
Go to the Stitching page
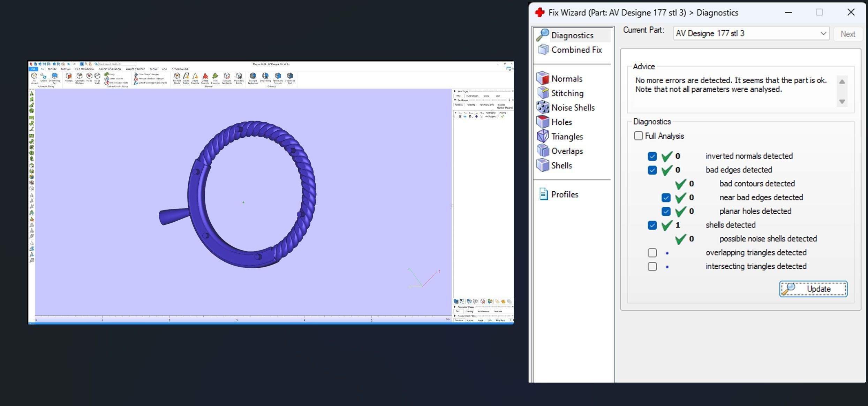coord(567,93)
